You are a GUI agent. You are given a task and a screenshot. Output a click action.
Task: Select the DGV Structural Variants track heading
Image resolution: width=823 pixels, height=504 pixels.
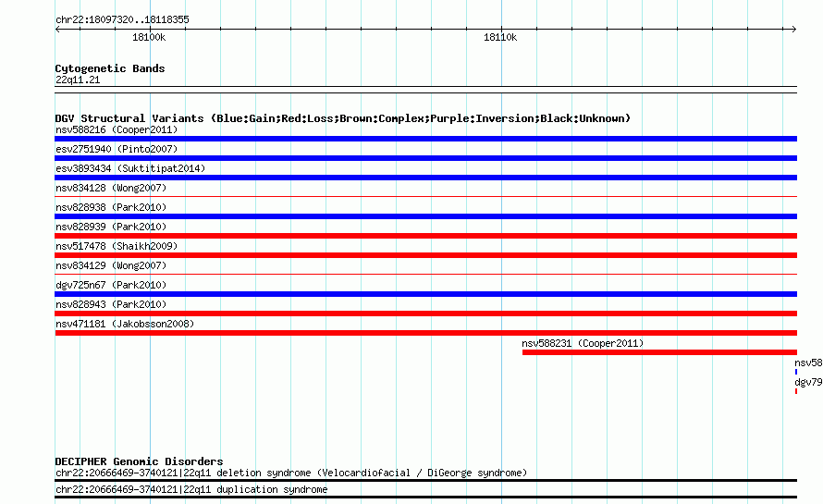343,118
